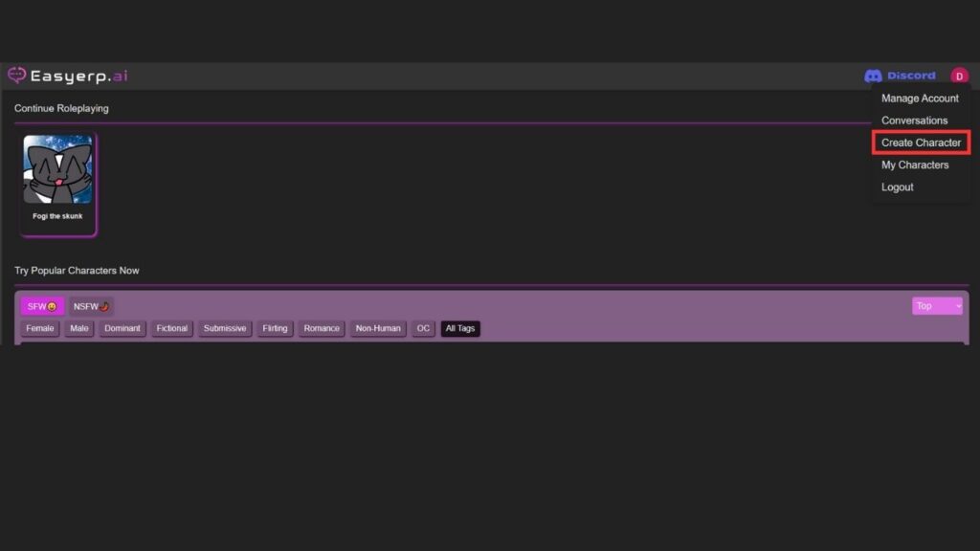The height and width of the screenshot is (551, 980).
Task: Click the Easyerp.ai logo icon
Action: tap(17, 76)
